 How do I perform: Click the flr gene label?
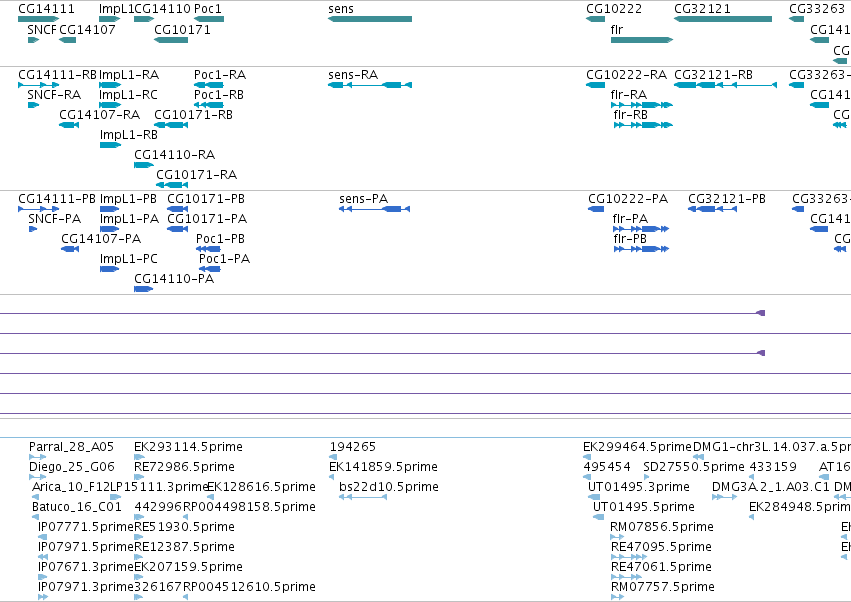617,29
